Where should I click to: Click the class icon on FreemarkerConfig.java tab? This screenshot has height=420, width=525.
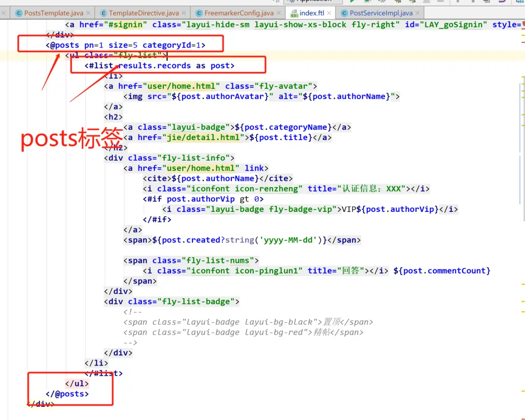pyautogui.click(x=199, y=13)
